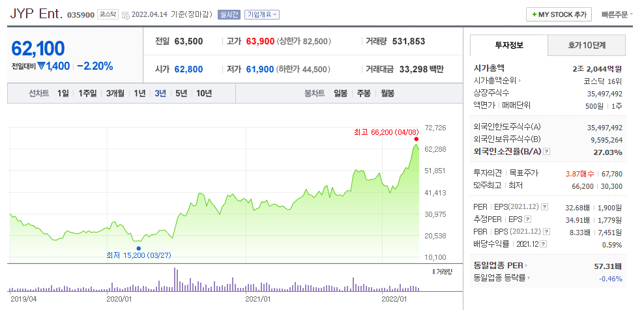Click the help icon beside 외국인소진율(B/A)
Image resolution: width=644 pixels, height=310 pixels.
tap(546, 152)
